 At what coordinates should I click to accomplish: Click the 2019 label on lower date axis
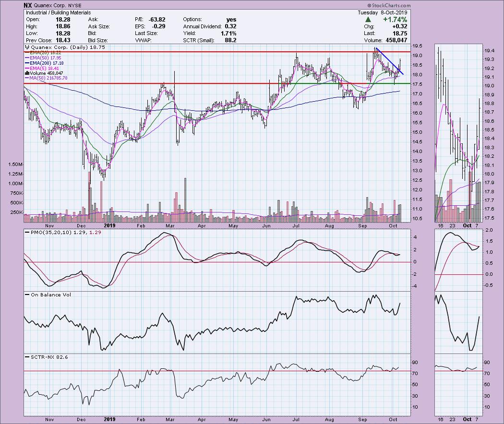(109, 419)
